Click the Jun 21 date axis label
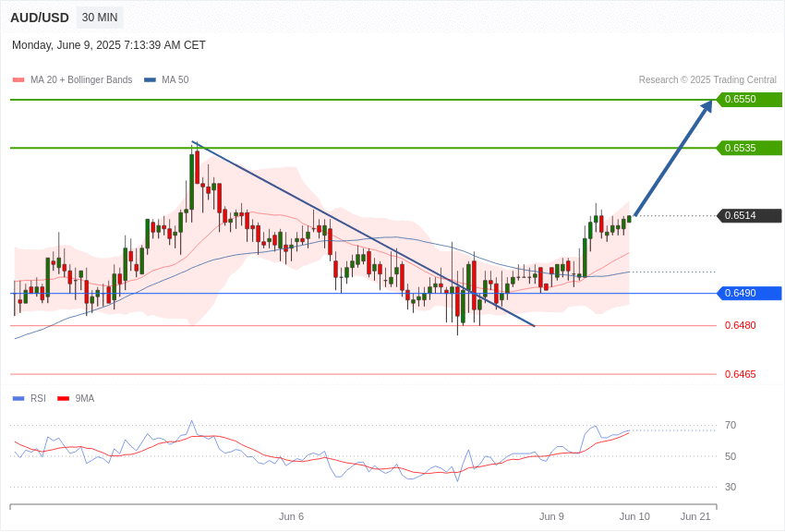 [695, 516]
